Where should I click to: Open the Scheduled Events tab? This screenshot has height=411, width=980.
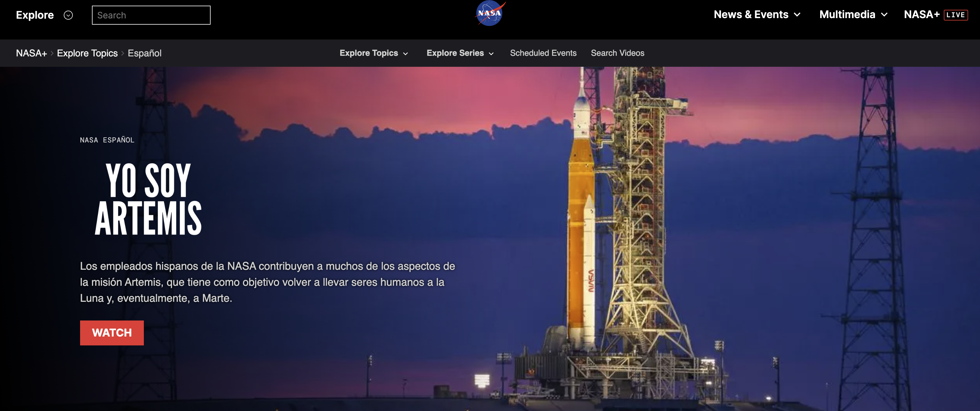[x=543, y=53]
